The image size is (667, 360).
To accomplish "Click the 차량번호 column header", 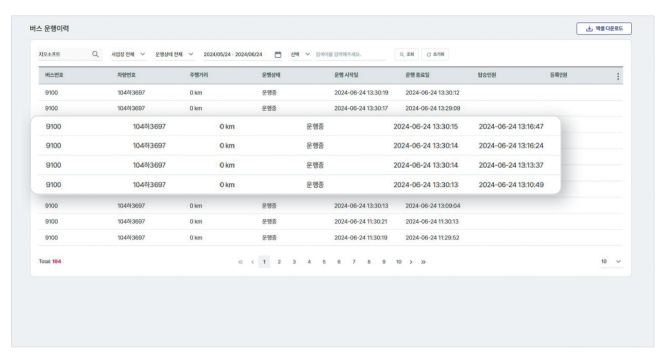I will pos(126,75).
